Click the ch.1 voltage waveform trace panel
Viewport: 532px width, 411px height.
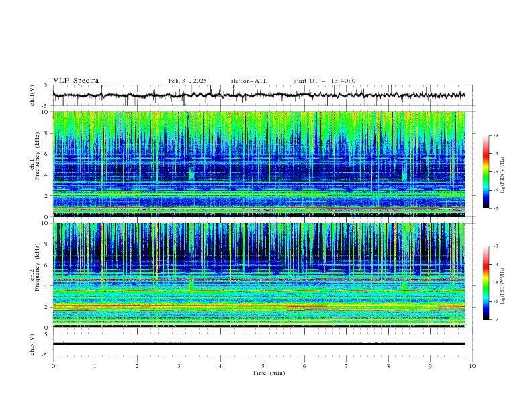(263, 95)
